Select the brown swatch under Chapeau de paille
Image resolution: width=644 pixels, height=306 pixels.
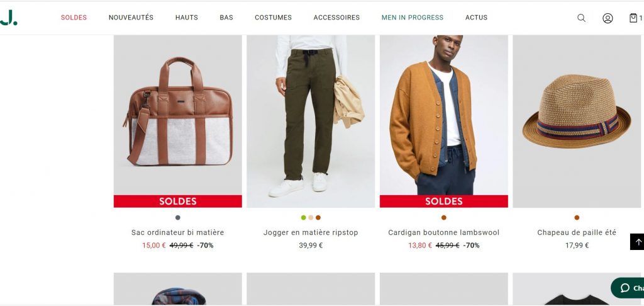pos(577,218)
